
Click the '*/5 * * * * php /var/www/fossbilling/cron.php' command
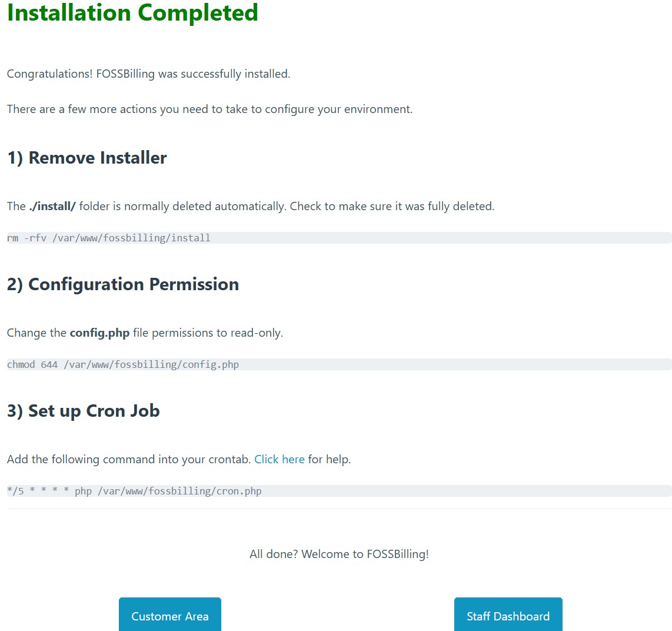(134, 491)
